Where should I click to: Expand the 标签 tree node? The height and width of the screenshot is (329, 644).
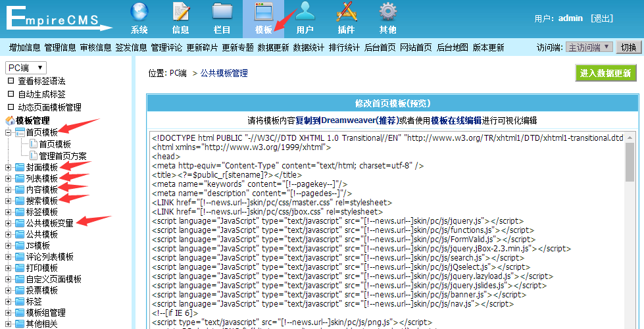click(8, 302)
